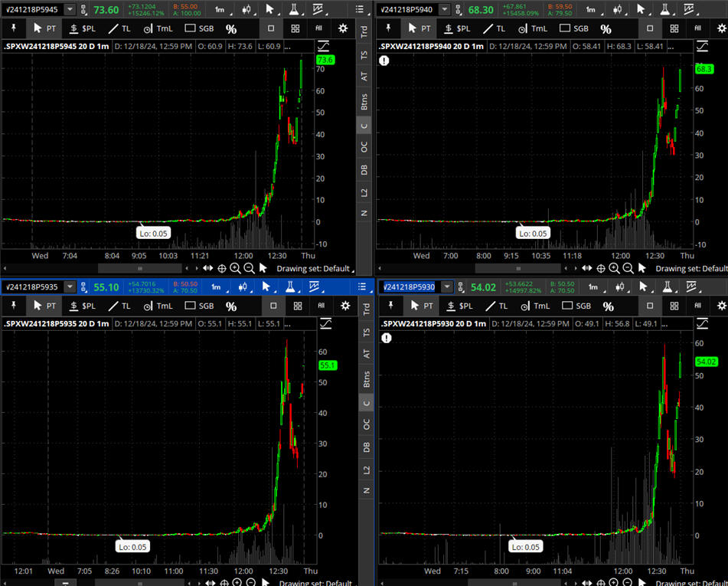Open chart settings gear in P5940 panel
The image size is (728, 586).
tap(722, 28)
